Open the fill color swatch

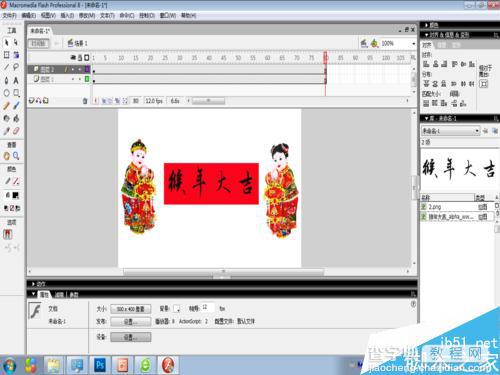pos(16,195)
